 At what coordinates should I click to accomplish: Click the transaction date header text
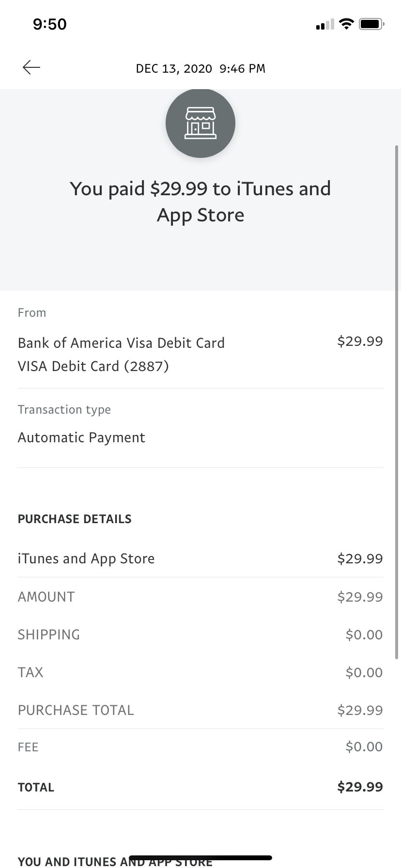(200, 68)
